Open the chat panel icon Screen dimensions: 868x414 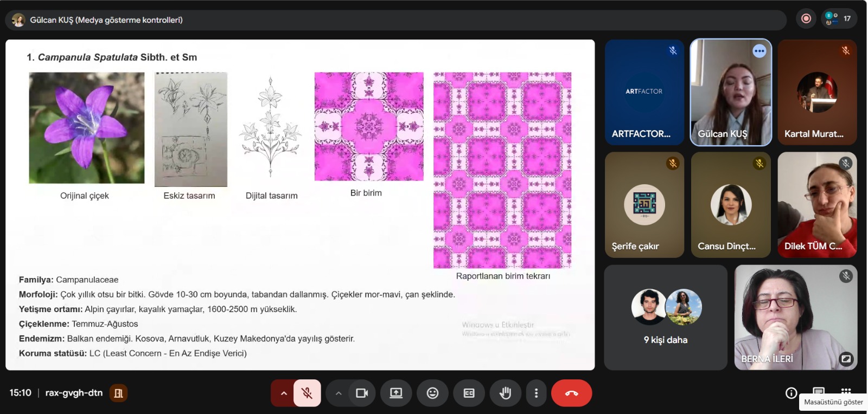pos(819,391)
